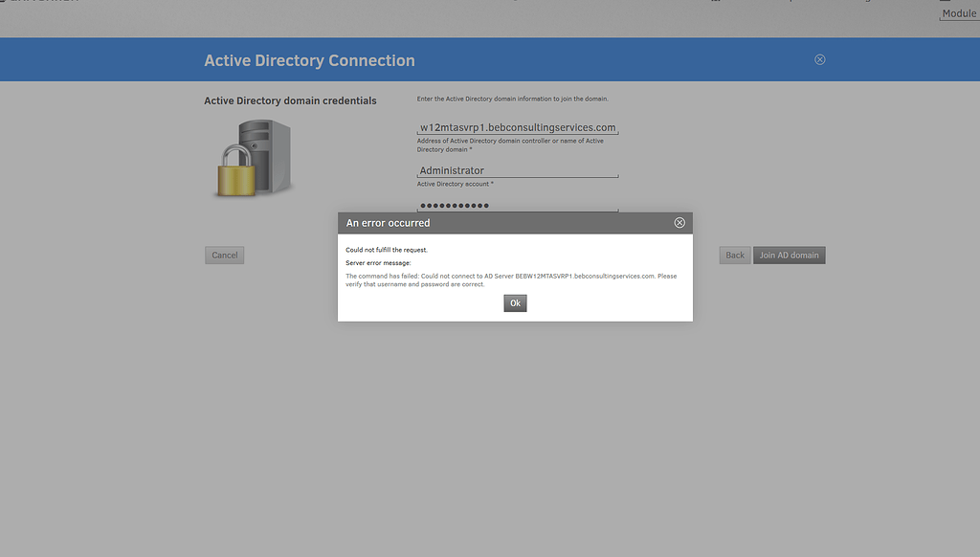Click the Join AD domain button

tap(789, 256)
